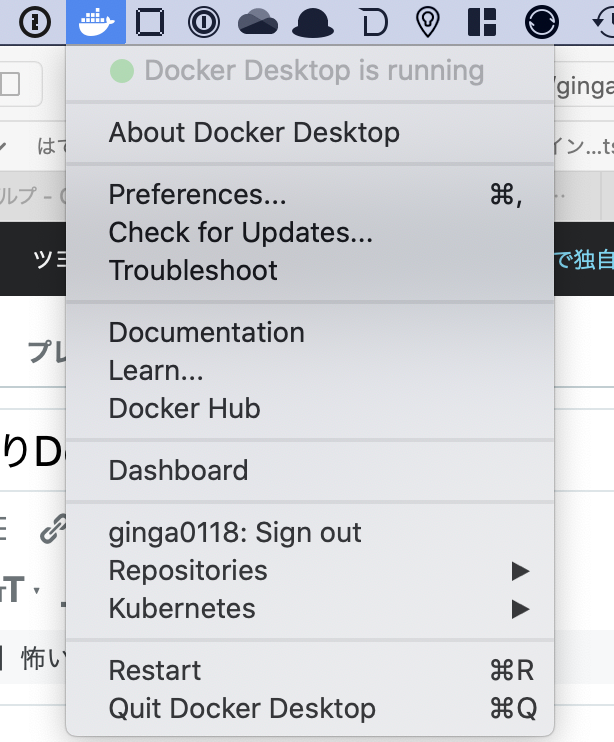The width and height of the screenshot is (614, 742).
Task: Open the text size T dropdown in editor
Action: [20, 590]
